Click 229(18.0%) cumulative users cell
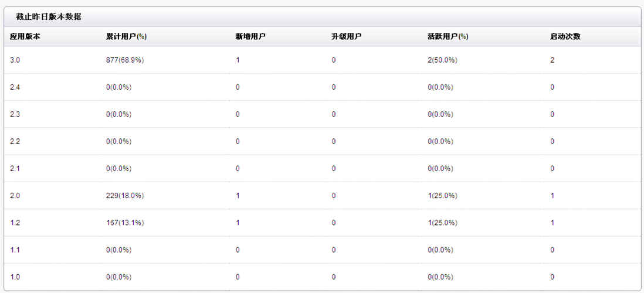The width and height of the screenshot is (644, 293). pyautogui.click(x=125, y=196)
